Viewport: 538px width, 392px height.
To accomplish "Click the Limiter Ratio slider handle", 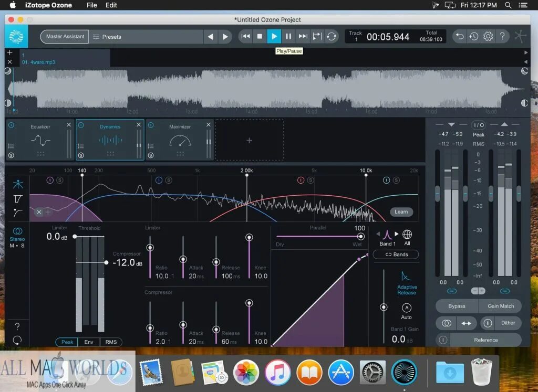I will click(x=150, y=247).
